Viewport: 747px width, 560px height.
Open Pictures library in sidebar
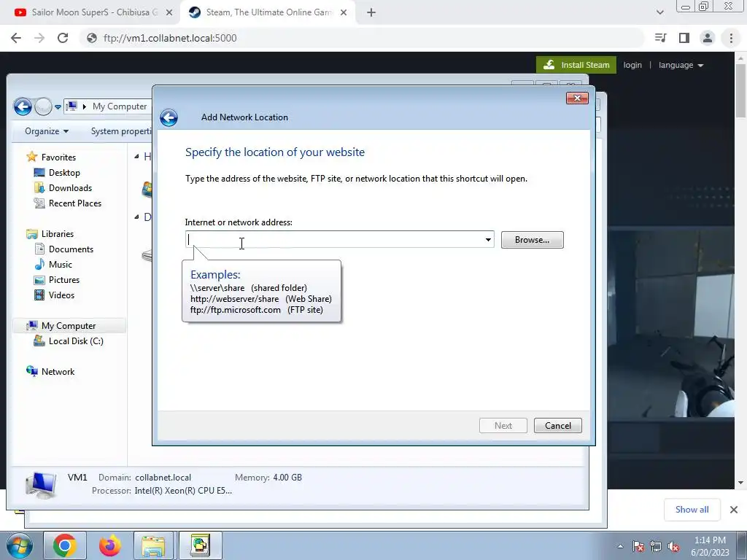pos(64,279)
